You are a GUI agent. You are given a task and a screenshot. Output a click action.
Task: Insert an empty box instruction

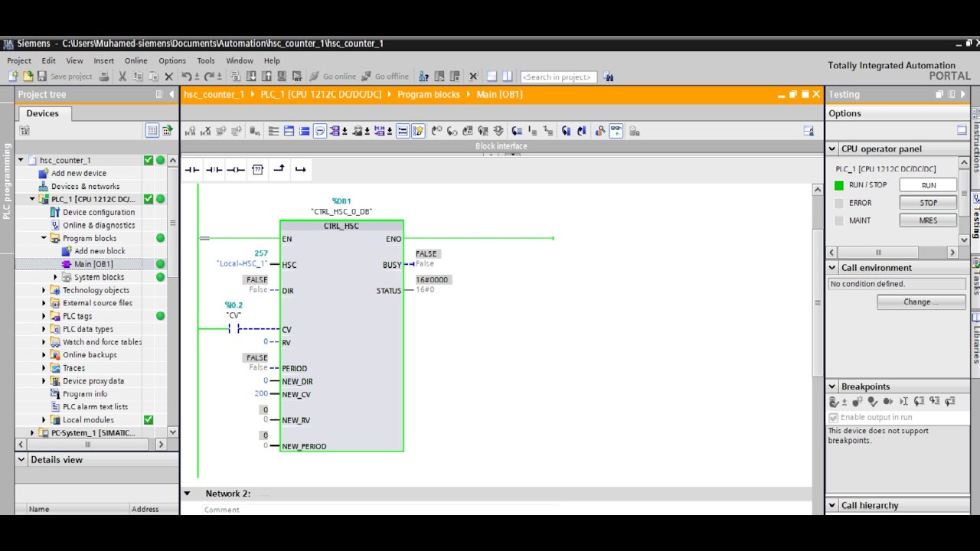click(257, 169)
